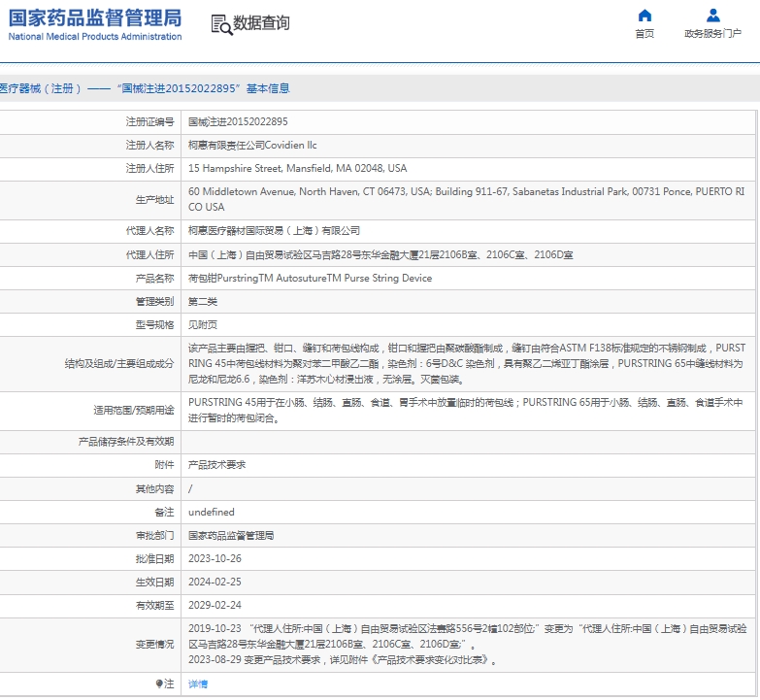This screenshot has width=760, height=700.
Task: Click the 第二类 value
Action: (x=203, y=302)
